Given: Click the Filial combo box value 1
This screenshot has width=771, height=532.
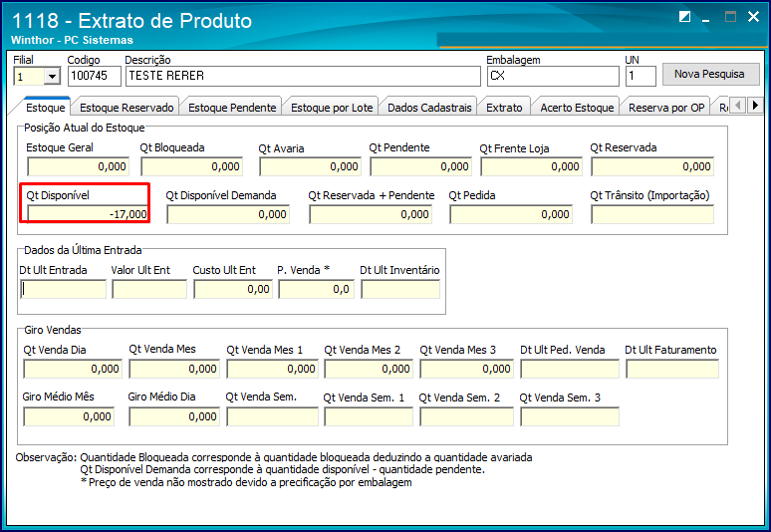Looking at the screenshot, I should point(30,76).
